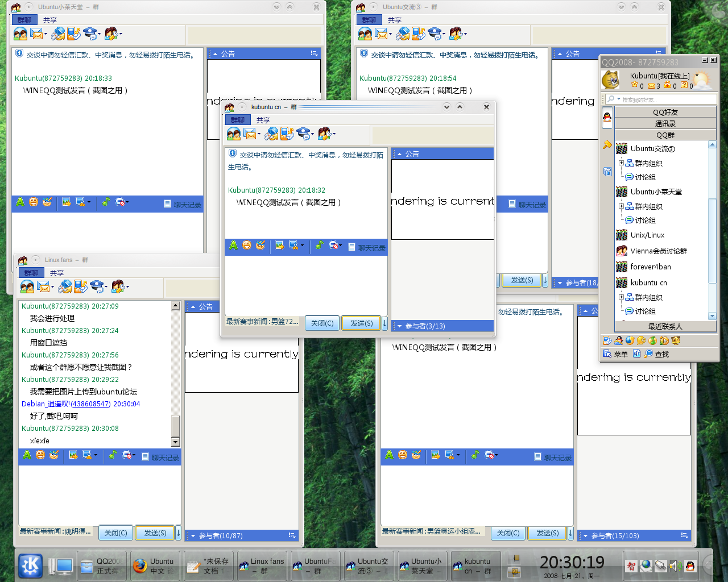The image size is (728, 582).
Task: Open emoticon picker in kubuntu cn chat
Action: [247, 246]
